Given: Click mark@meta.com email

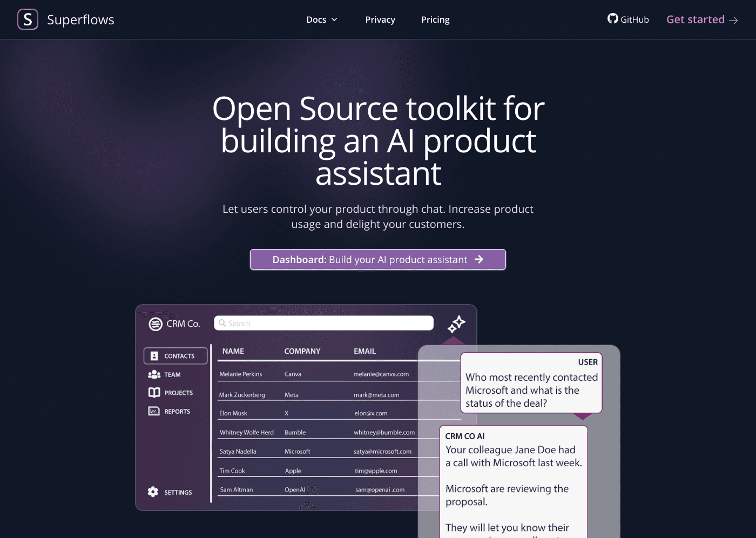Looking at the screenshot, I should tap(376, 395).
